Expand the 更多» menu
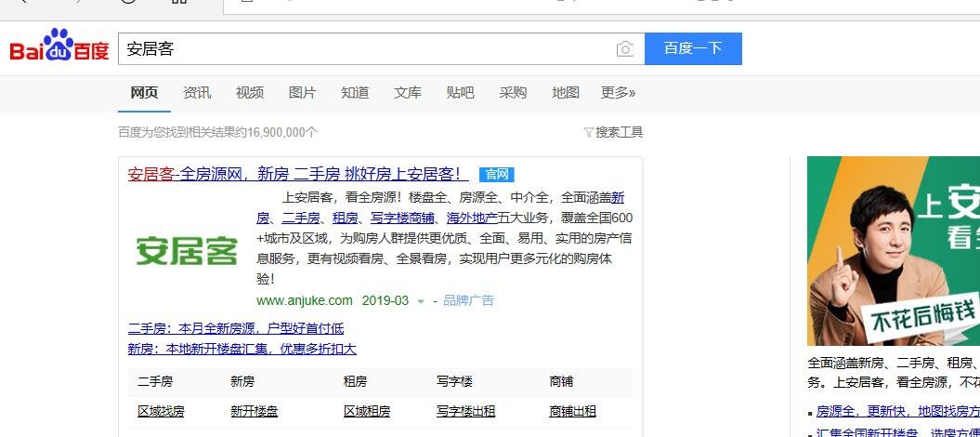Viewport: 980px width, 437px height. 618,93
